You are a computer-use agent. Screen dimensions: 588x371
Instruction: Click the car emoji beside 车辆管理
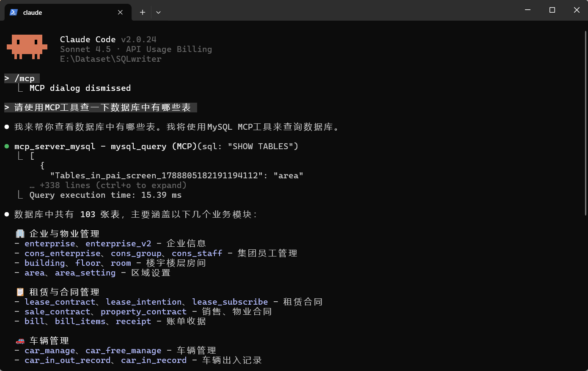[x=19, y=340]
